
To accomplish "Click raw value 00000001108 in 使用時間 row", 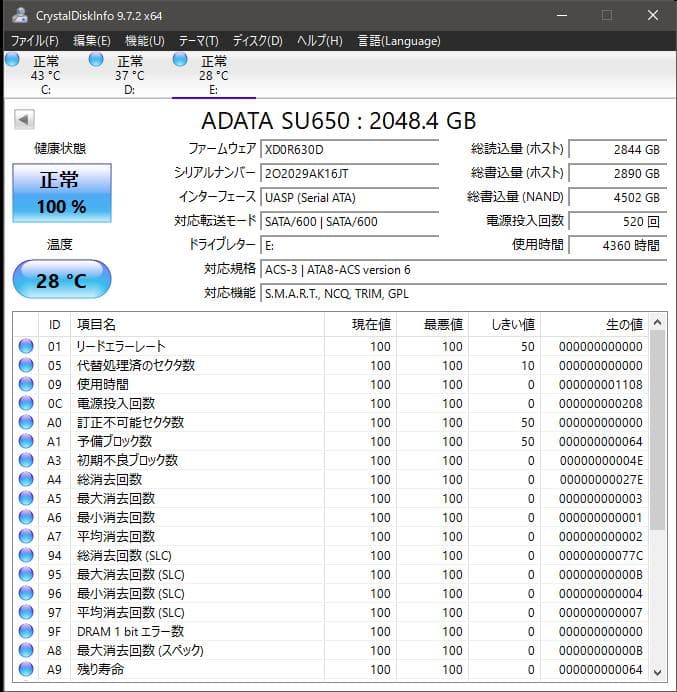I will 600,384.
